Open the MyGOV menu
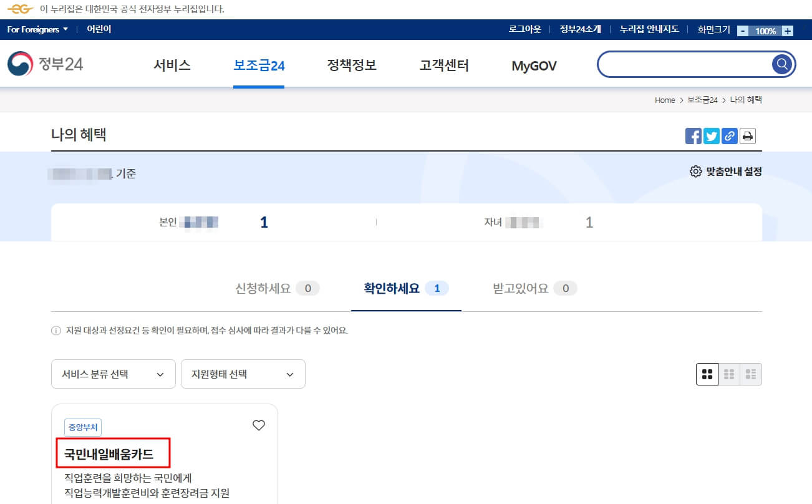The height and width of the screenshot is (504, 812). click(x=534, y=66)
